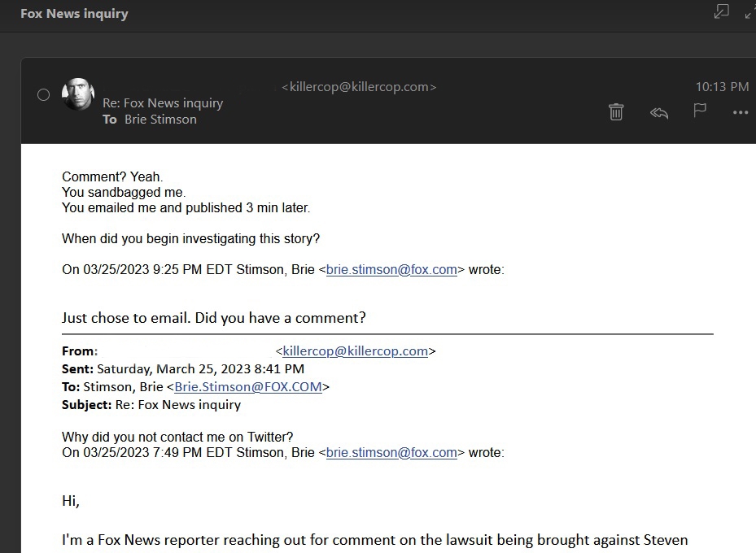Open the first brie.stimson@fox.com link
The height and width of the screenshot is (553, 756).
pyautogui.click(x=391, y=270)
